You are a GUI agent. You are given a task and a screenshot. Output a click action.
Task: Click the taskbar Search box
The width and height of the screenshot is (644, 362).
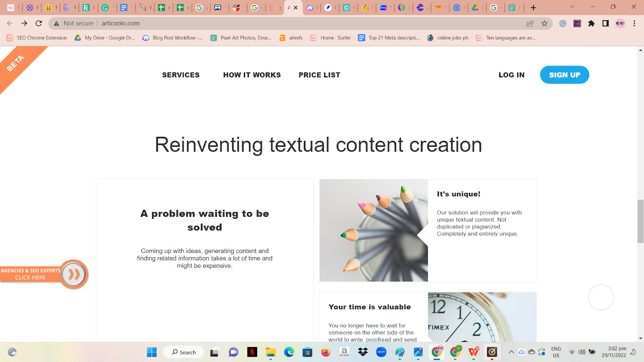[x=184, y=352]
